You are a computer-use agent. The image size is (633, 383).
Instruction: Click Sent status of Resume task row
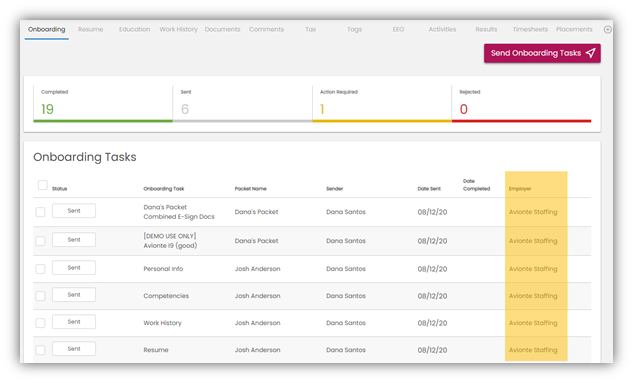point(74,349)
